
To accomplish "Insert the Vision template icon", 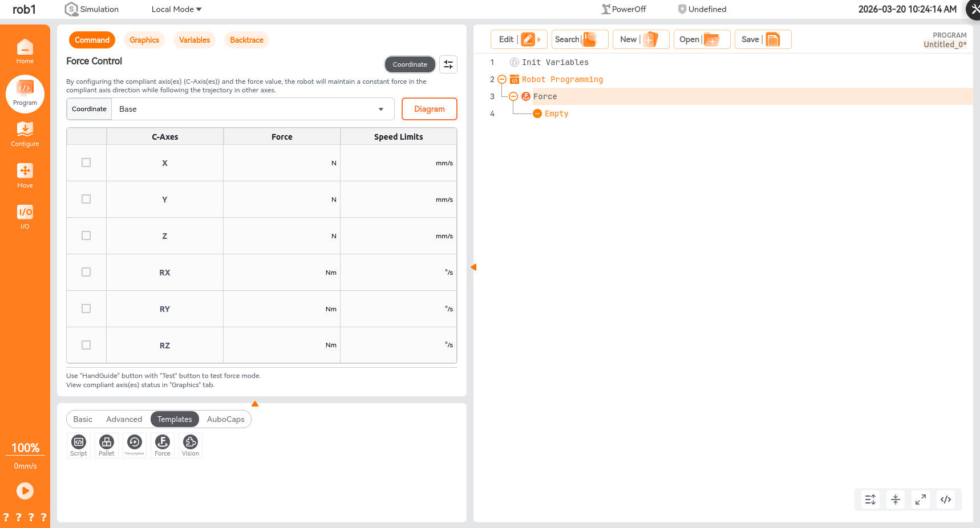I will coord(191,445).
